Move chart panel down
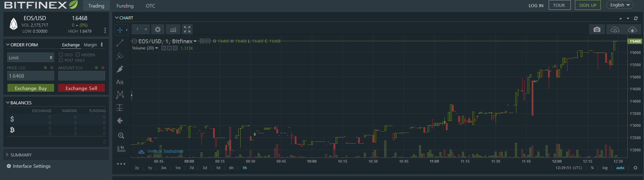644x180 pixels. [628, 18]
